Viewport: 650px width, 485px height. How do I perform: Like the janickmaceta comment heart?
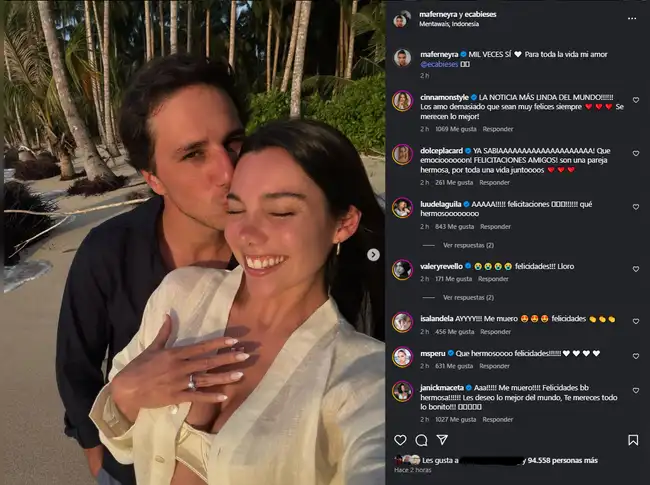[x=635, y=390]
